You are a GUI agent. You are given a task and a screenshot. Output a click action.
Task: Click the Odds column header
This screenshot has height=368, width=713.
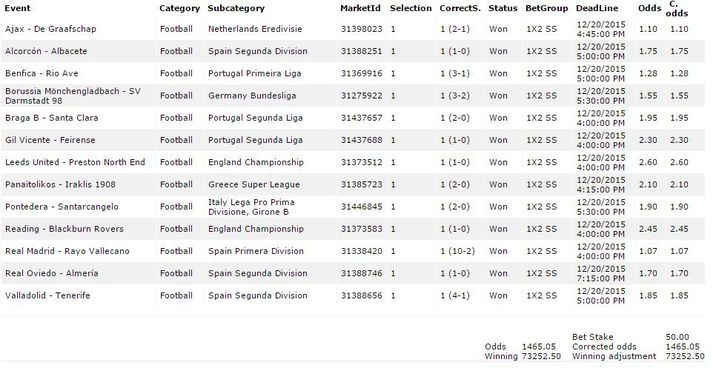pos(649,8)
